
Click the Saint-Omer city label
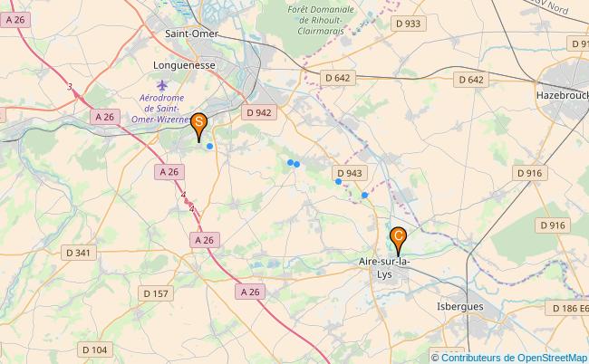tap(191, 34)
